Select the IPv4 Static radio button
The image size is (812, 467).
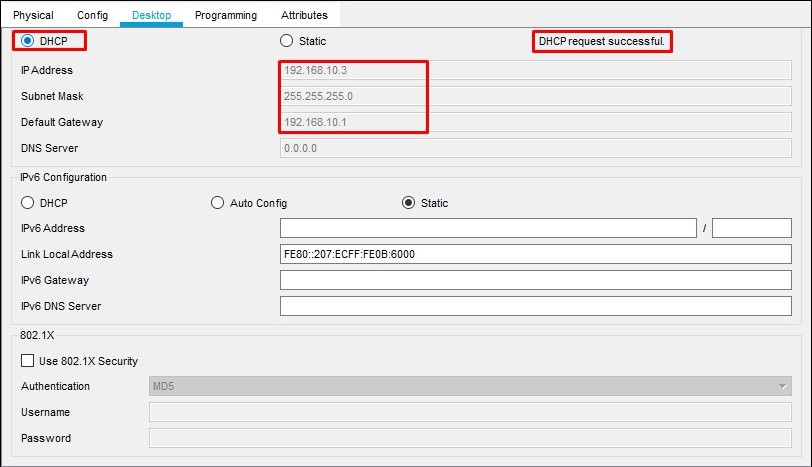[x=286, y=40]
